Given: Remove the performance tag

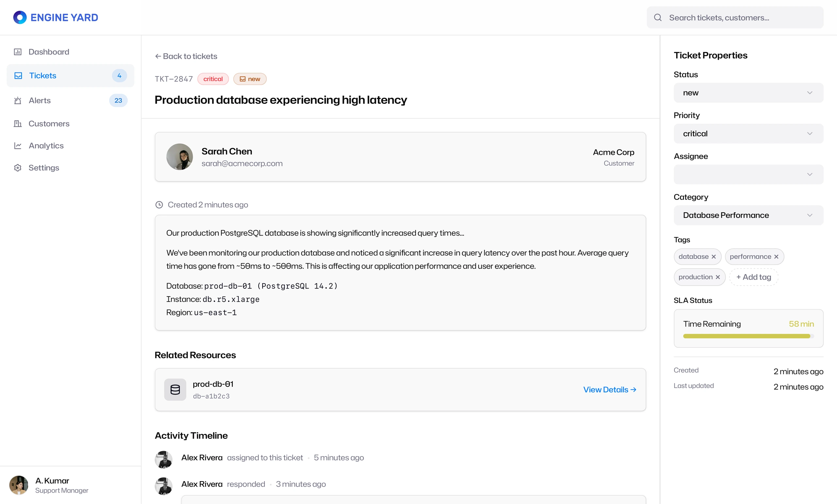Looking at the screenshot, I should 776,257.
